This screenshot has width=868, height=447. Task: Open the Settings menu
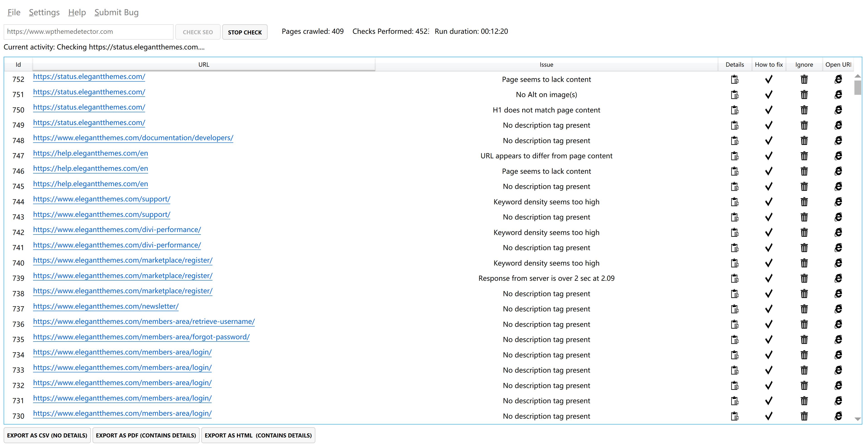pyautogui.click(x=44, y=12)
